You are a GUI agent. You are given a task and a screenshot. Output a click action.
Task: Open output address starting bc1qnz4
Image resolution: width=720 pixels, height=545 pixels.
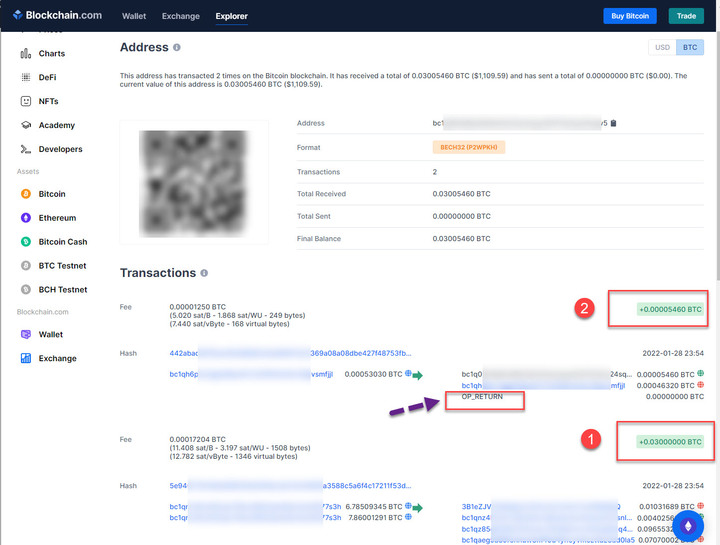[547, 517]
